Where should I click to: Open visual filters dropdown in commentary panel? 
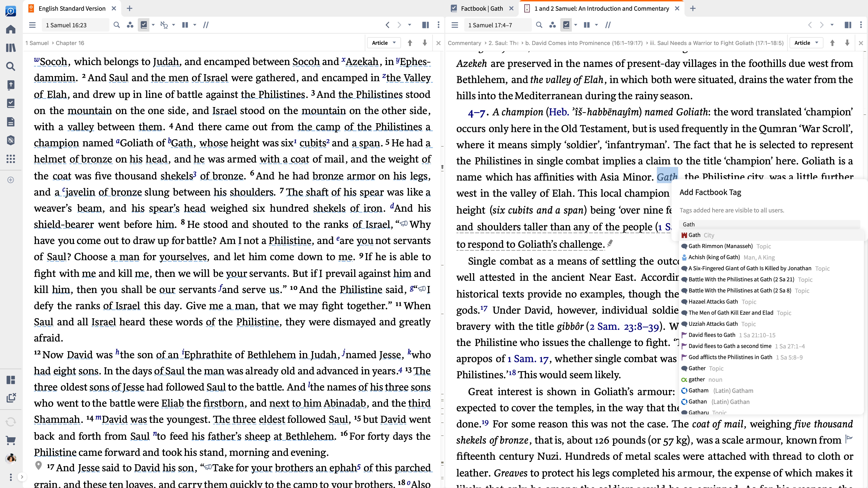tap(576, 25)
